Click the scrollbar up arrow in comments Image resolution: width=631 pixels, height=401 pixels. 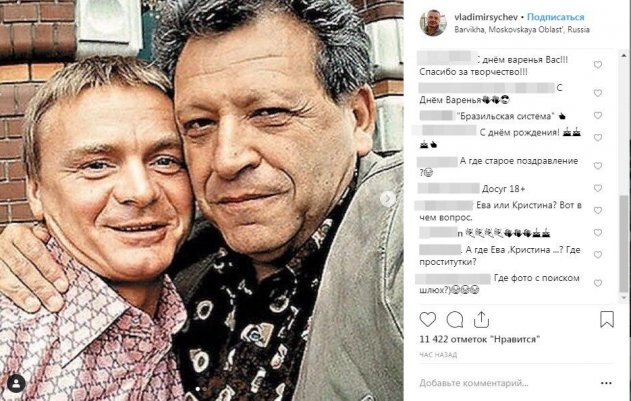click(624, 55)
